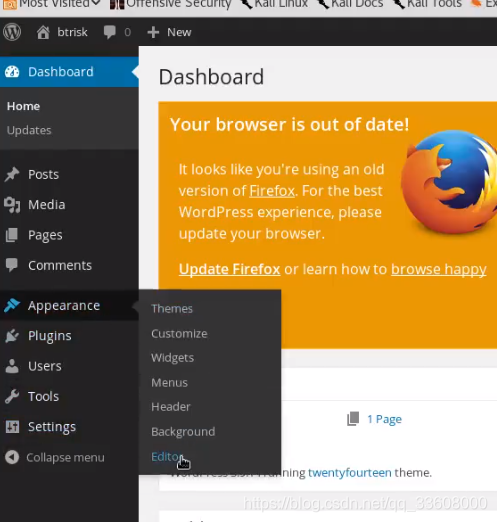
Task: Click the 1 Page link
Action: tap(384, 419)
